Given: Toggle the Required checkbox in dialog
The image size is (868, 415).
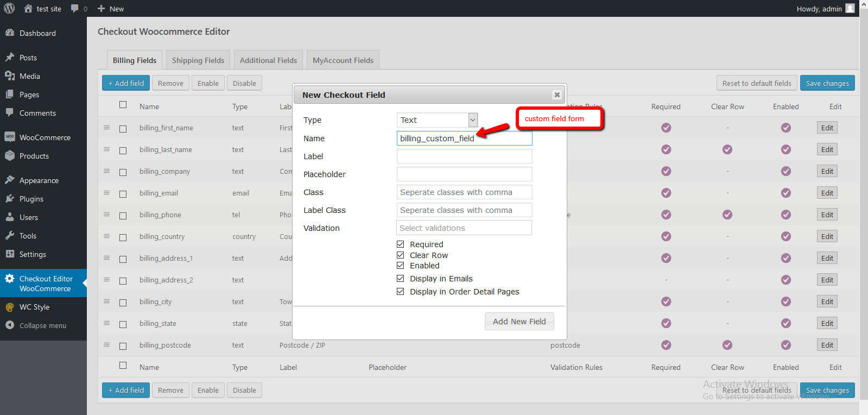Looking at the screenshot, I should coord(401,244).
